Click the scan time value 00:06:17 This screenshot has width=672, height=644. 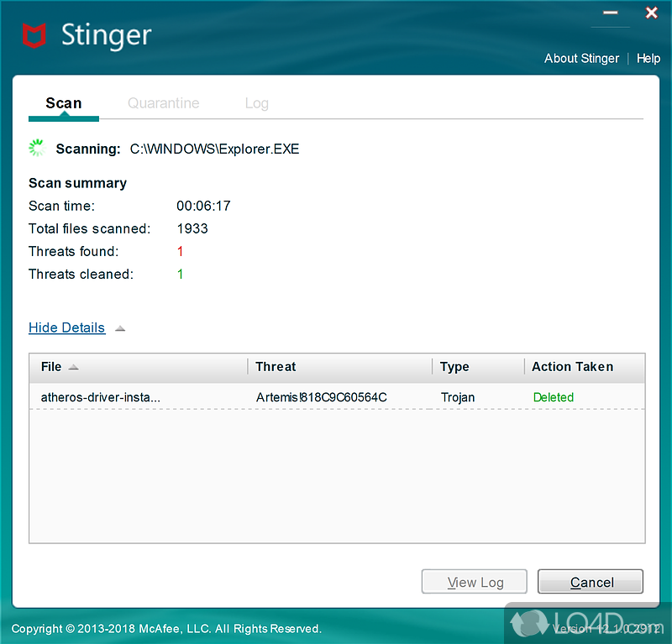[x=203, y=206]
